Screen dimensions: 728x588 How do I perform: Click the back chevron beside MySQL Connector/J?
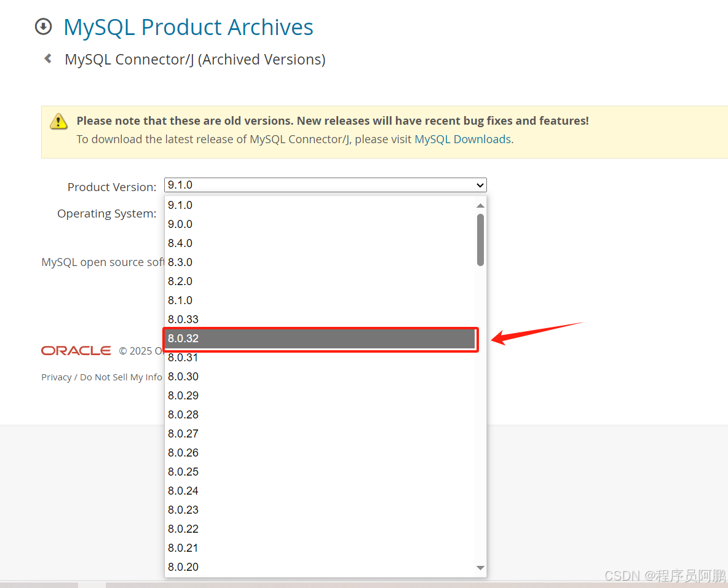click(48, 58)
